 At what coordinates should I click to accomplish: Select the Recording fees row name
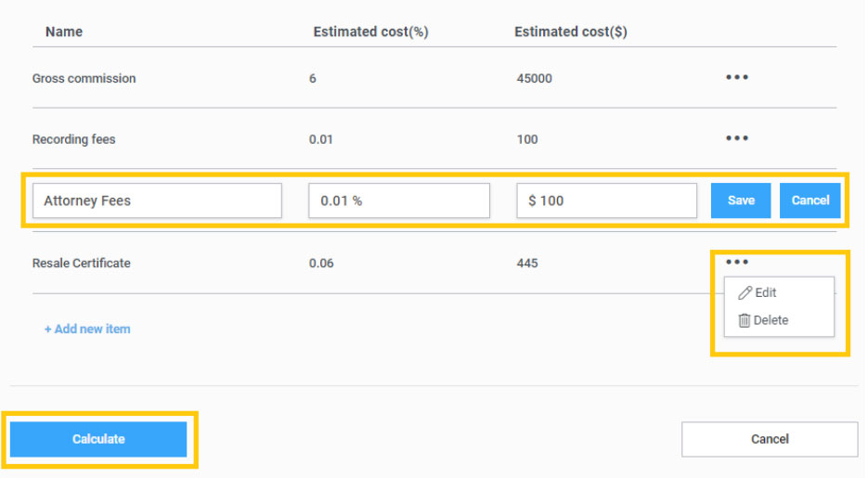coord(73,139)
